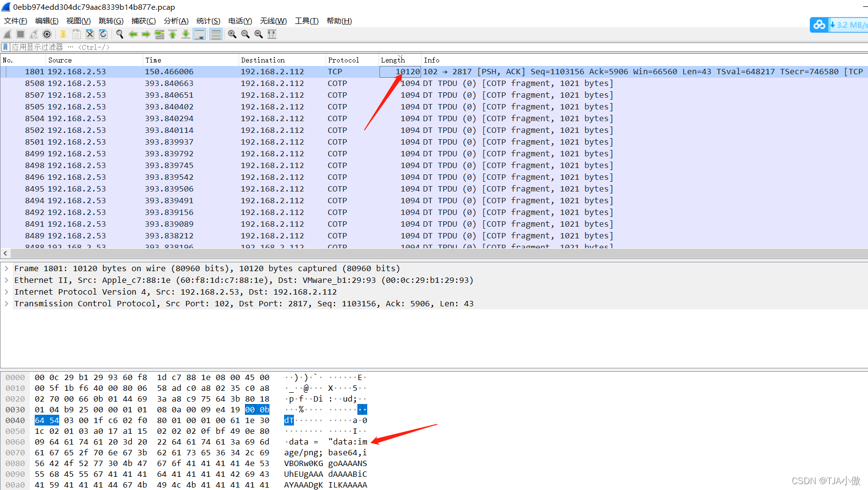This screenshot has height=490, width=868.
Task: Save the capture file
Action: pyautogui.click(x=76, y=34)
